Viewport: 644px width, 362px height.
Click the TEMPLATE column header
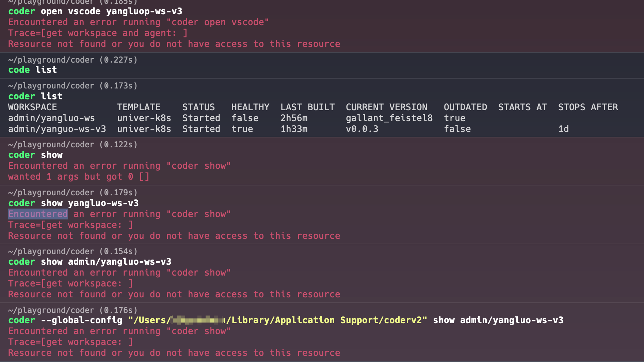(x=139, y=107)
